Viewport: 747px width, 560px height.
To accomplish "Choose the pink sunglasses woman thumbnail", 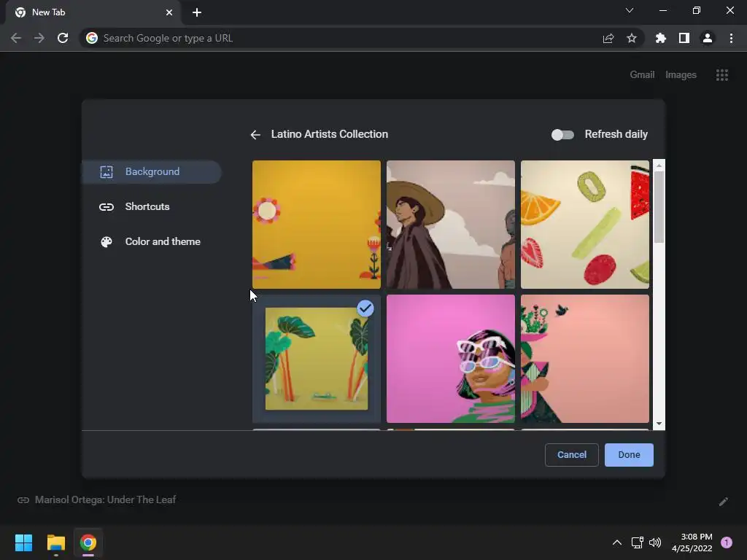I will click(x=451, y=359).
